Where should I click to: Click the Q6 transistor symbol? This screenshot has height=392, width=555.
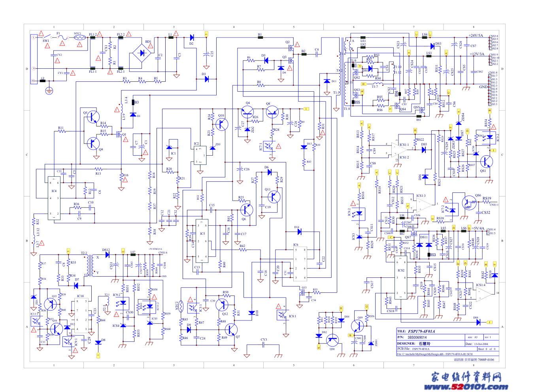point(246,210)
